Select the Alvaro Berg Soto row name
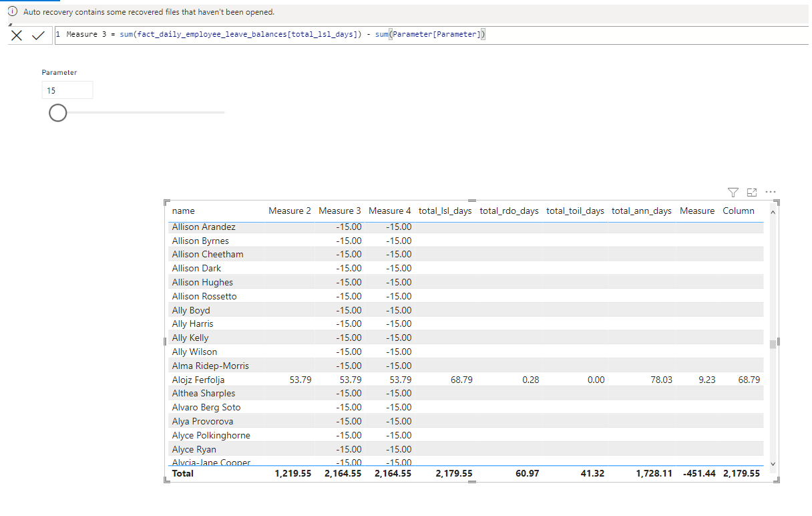 tap(206, 407)
